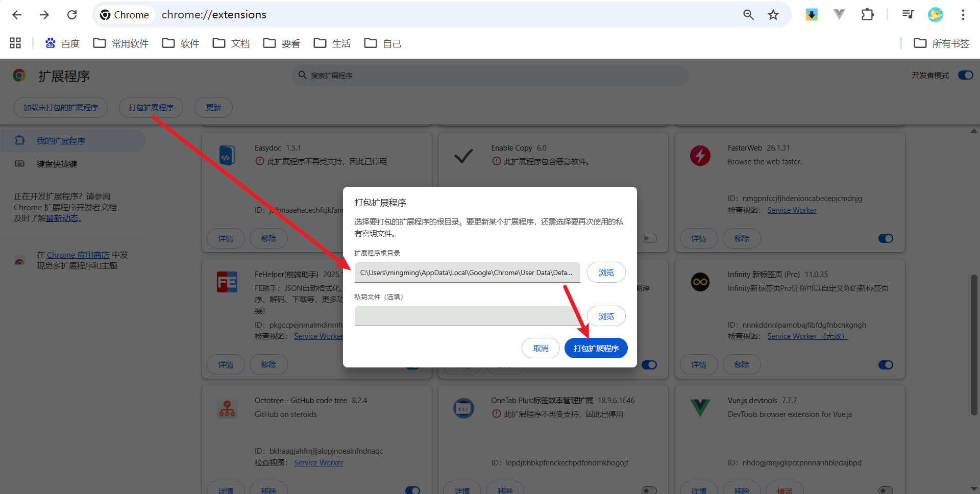Open Infinity Service Worker（无效）link
980x494 pixels.
coord(807,336)
